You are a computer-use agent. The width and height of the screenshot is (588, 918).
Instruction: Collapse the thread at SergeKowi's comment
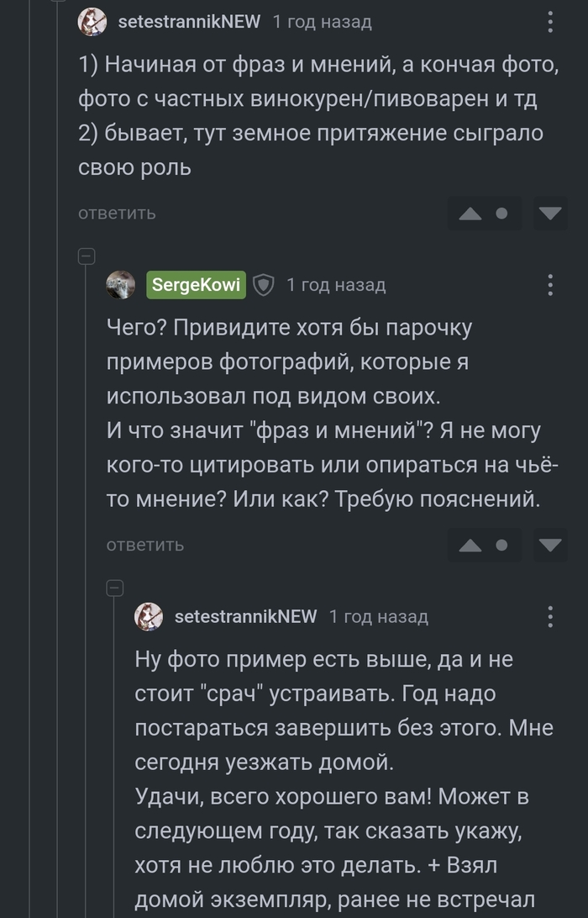pos(87,256)
